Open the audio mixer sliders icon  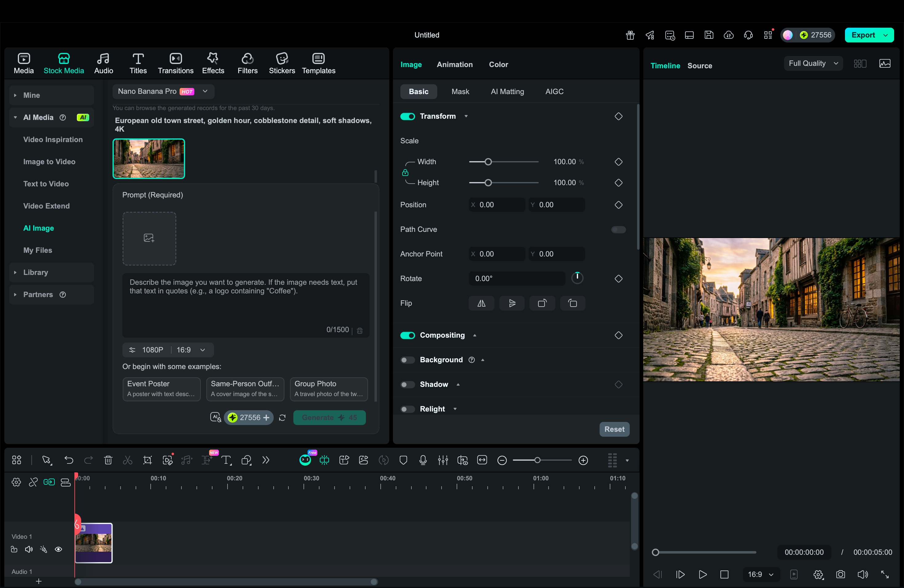442,460
